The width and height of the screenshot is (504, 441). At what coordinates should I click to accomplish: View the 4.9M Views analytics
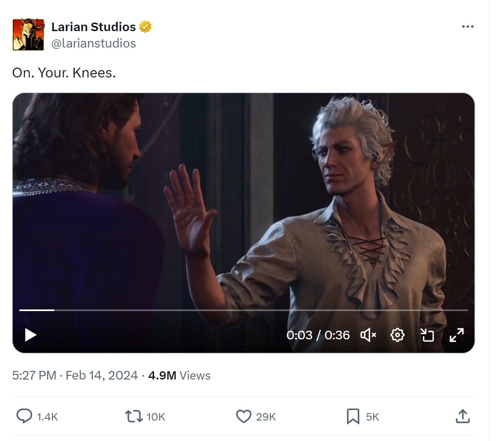click(179, 375)
